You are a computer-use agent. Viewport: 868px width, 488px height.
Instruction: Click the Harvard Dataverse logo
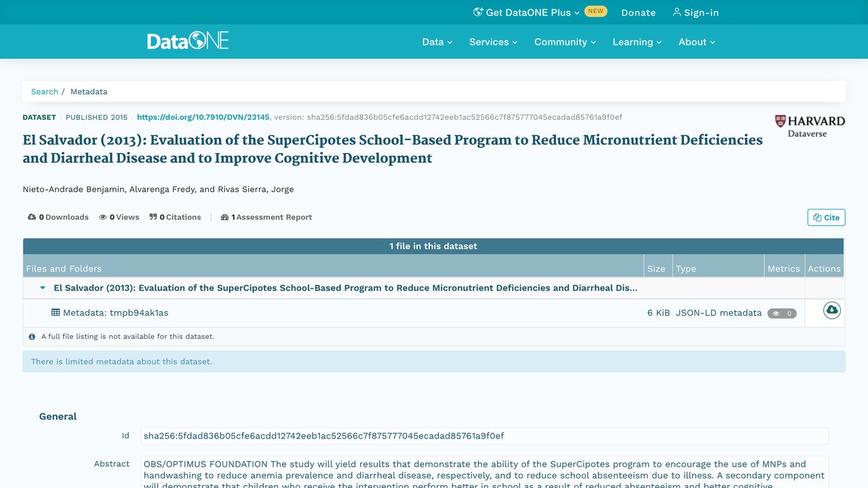tap(810, 126)
